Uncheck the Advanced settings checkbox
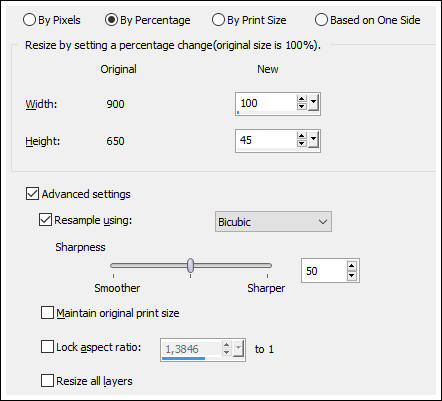The width and height of the screenshot is (442, 401). point(32,194)
